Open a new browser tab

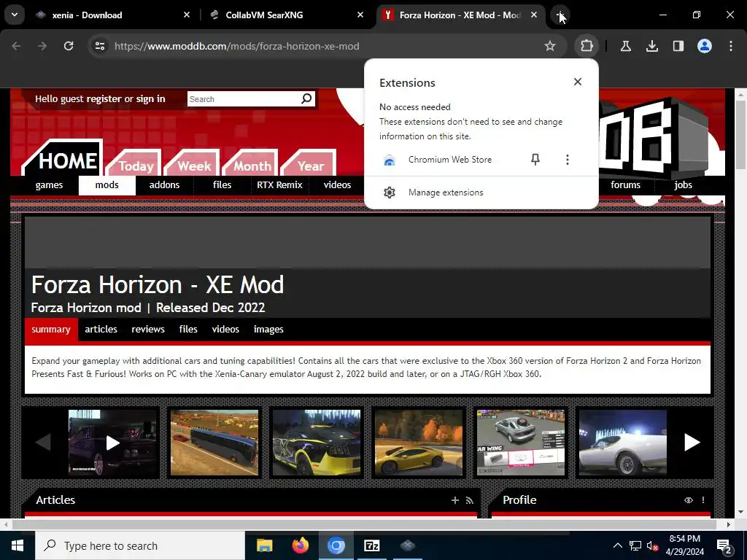coord(560,15)
